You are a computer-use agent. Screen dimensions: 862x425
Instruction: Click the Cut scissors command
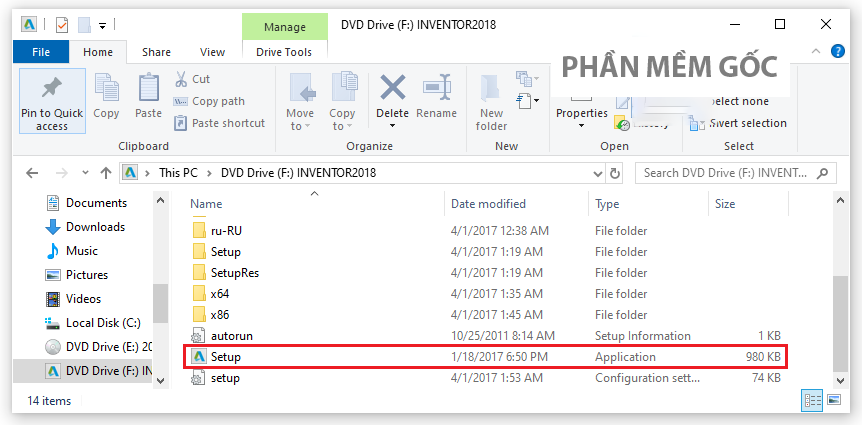coord(192,79)
